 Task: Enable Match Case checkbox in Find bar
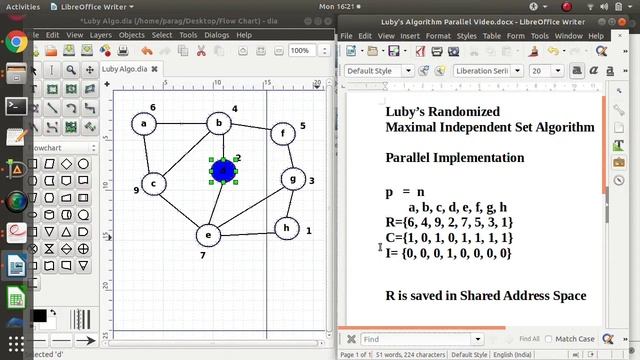(549, 339)
